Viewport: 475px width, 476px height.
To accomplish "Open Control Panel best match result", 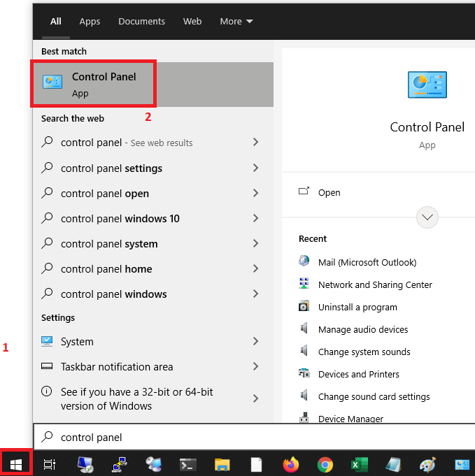I will 153,85.
